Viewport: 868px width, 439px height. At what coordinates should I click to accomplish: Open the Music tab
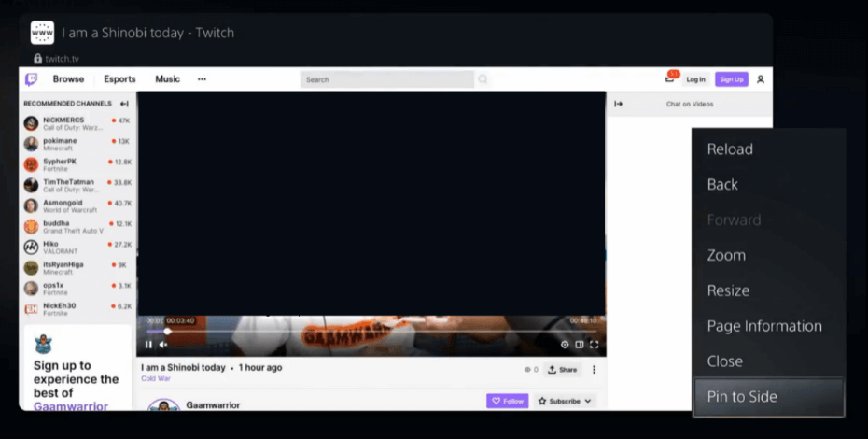tap(167, 79)
